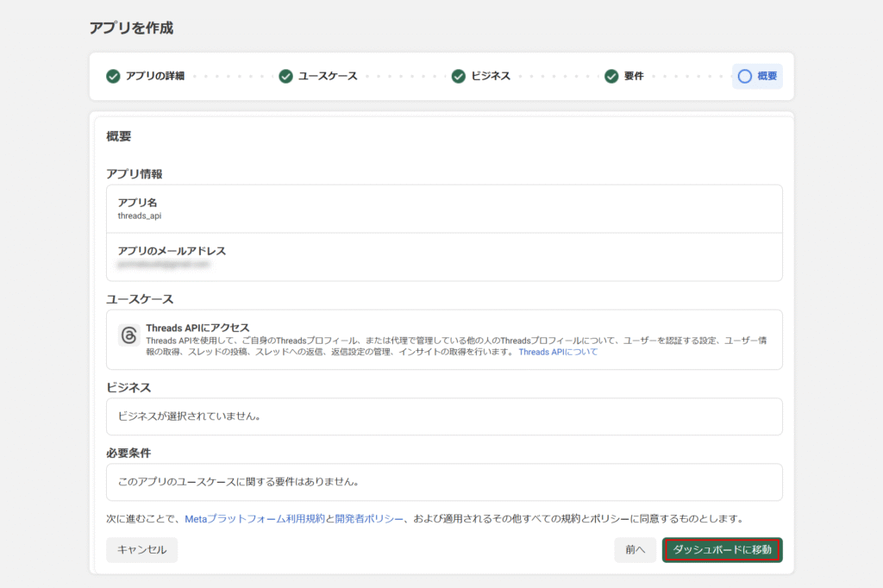The width and height of the screenshot is (883, 588).
Task: Click the threads_api app name value
Action: [x=140, y=216]
